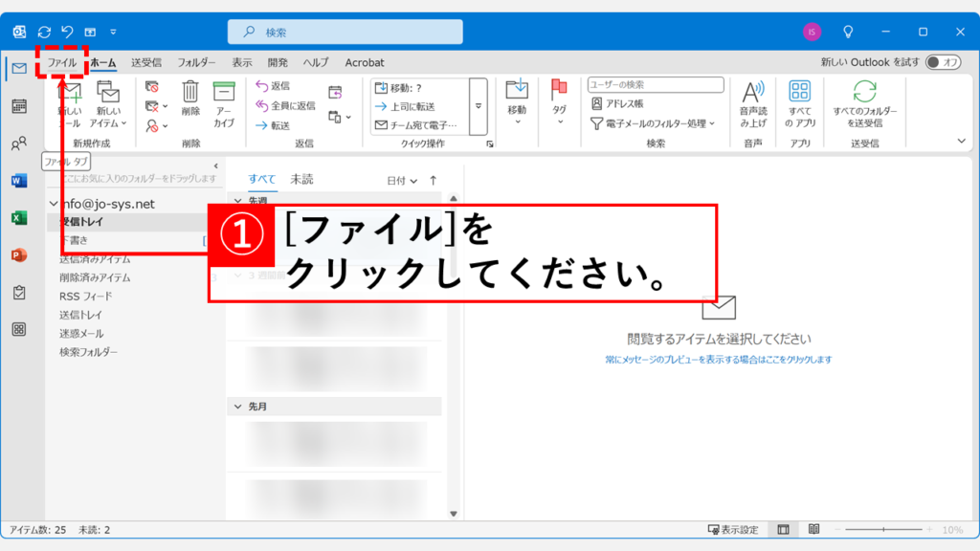Open the Mail view in sidebar

click(19, 68)
